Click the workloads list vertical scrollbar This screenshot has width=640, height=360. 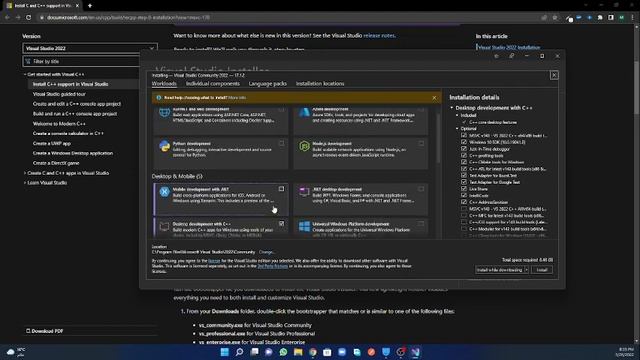tap(438, 139)
